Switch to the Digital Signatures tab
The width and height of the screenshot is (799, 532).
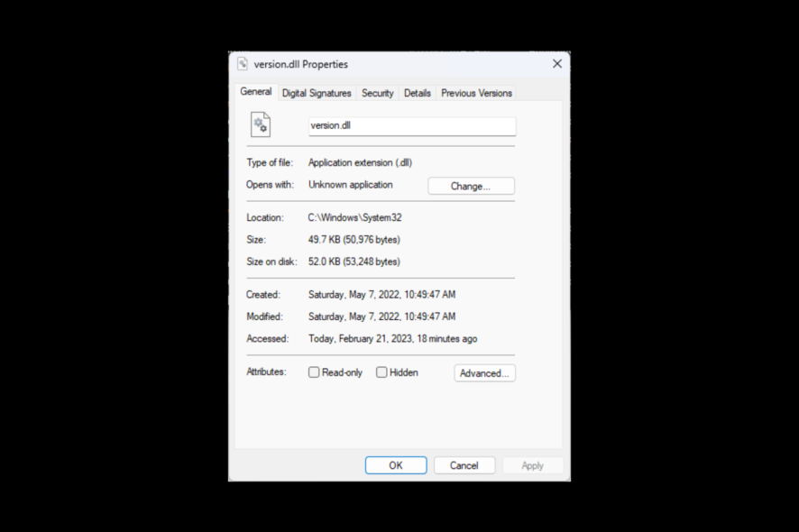317,93
